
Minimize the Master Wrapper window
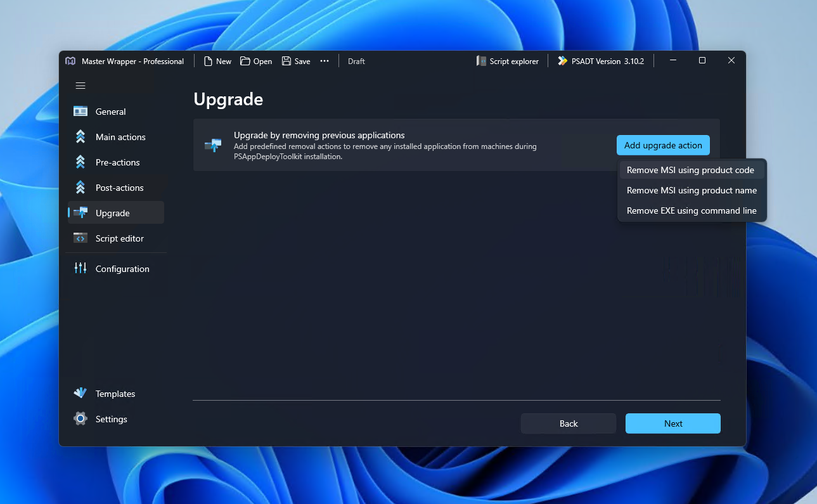673,60
